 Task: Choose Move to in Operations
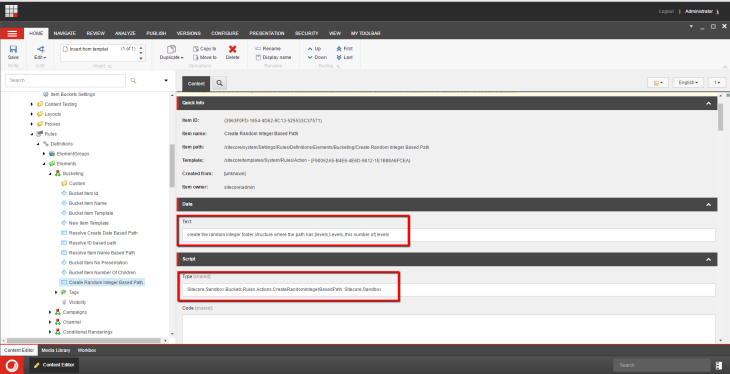tap(205, 57)
